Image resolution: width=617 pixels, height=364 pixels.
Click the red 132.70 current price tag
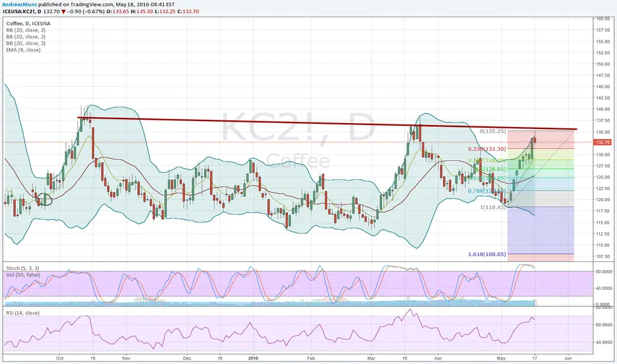603,142
